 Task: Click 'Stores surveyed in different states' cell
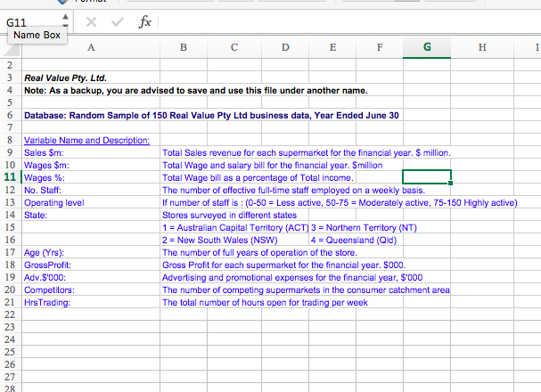(x=229, y=215)
